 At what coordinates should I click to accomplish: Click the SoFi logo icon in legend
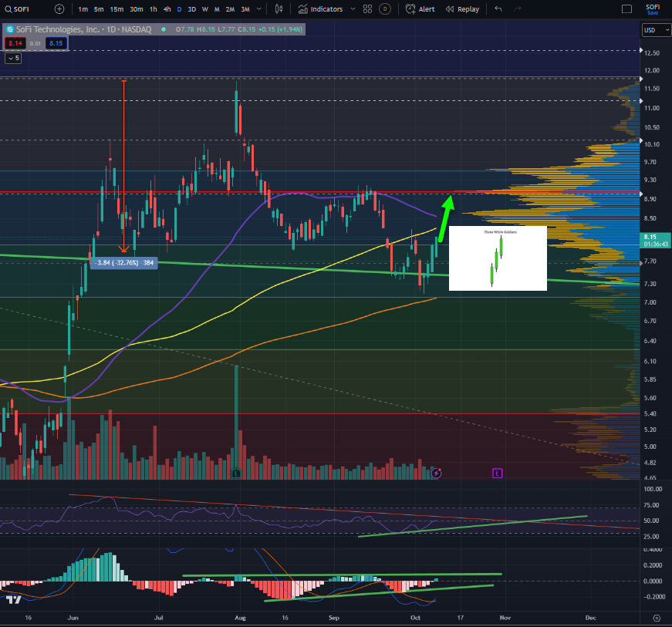tap(10, 29)
